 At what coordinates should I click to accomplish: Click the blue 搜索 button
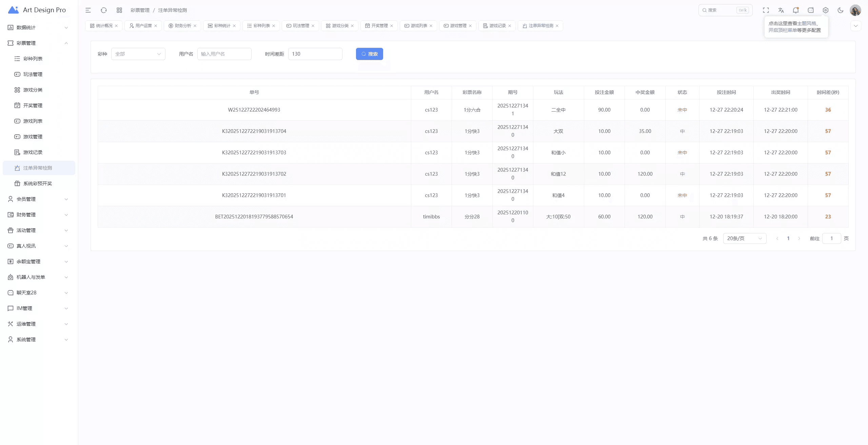369,54
